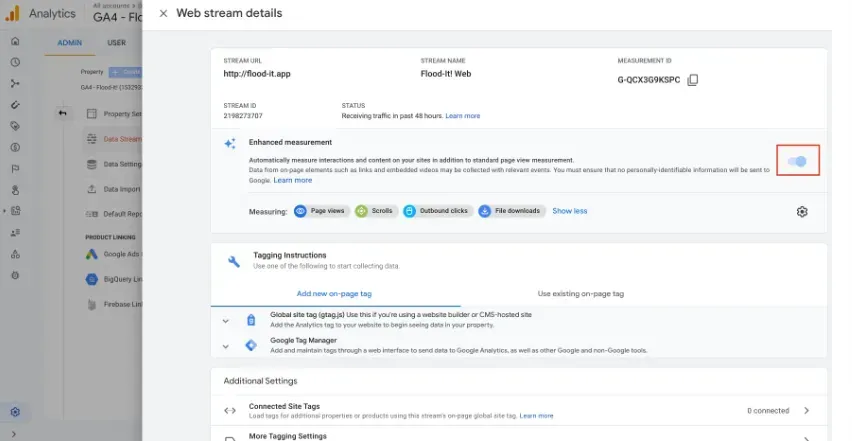Expand the Google Tag Manager section
Screen dimensions: 852x441
[225, 346]
